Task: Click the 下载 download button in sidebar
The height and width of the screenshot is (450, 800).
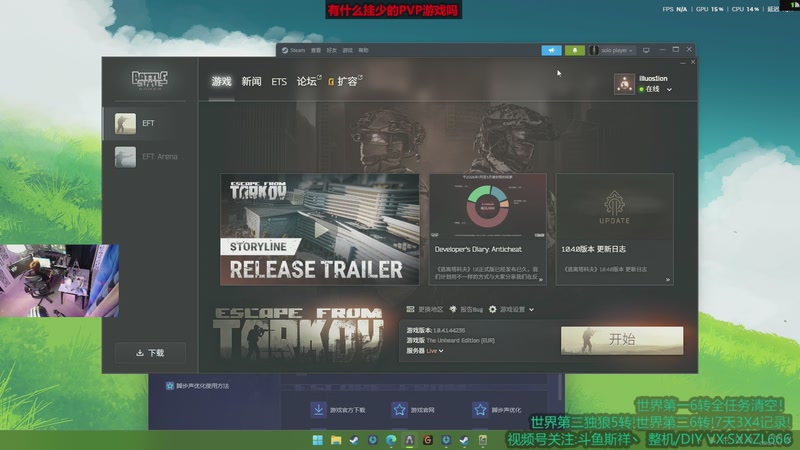Action: 151,353
